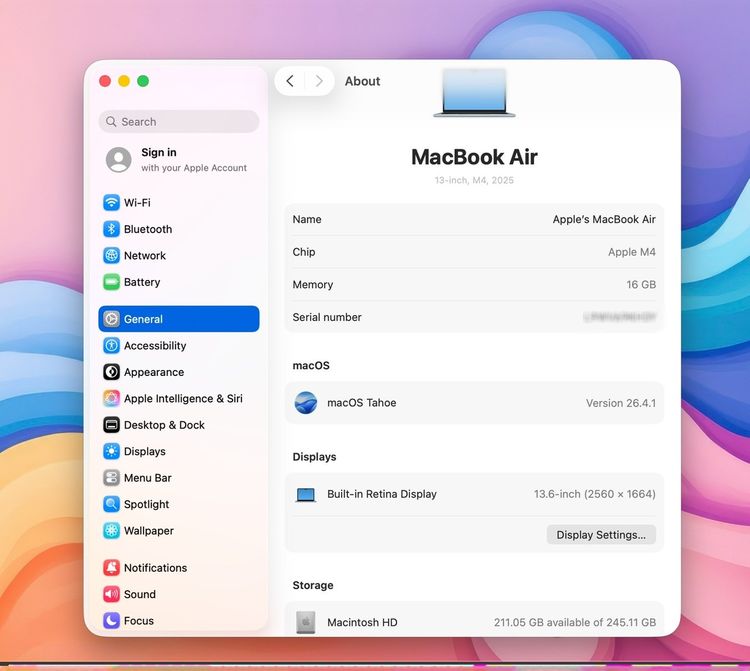Click the 13.6-inch (2560 × 1664) text
Screen dimensions: 750x671
[x=595, y=494]
